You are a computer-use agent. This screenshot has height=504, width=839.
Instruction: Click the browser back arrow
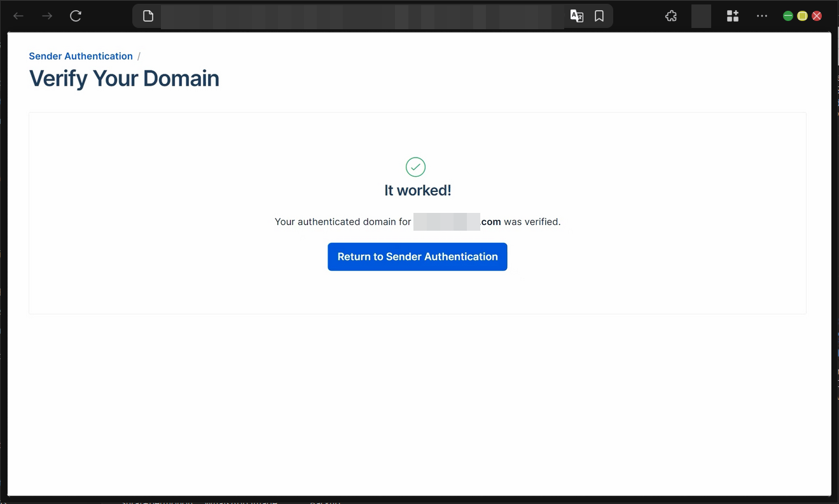(x=18, y=16)
